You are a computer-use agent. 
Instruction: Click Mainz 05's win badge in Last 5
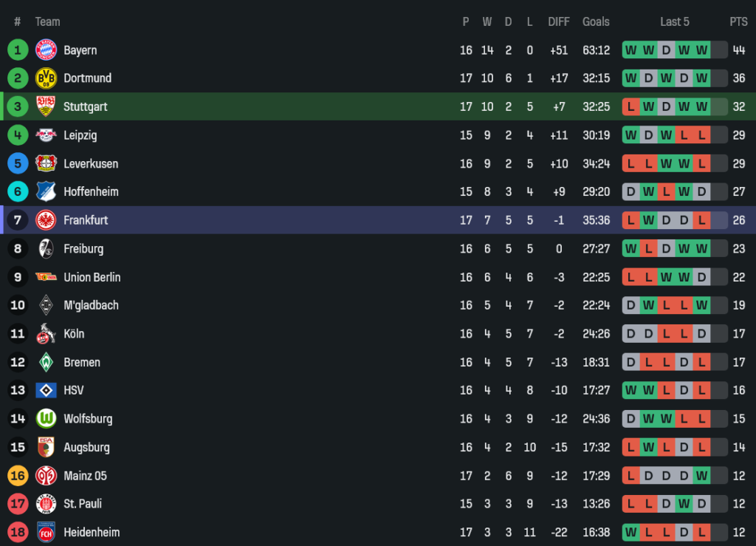701,476
